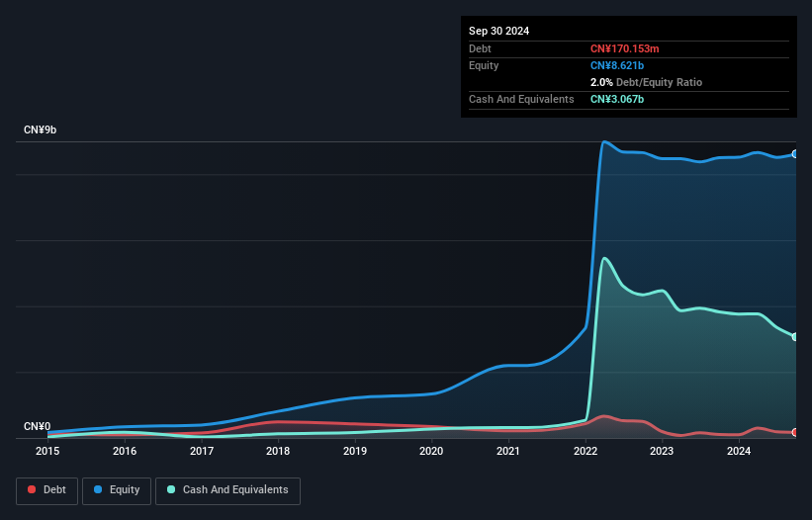Click the 2016 x-axis label
This screenshot has height=520, width=812.
125,451
